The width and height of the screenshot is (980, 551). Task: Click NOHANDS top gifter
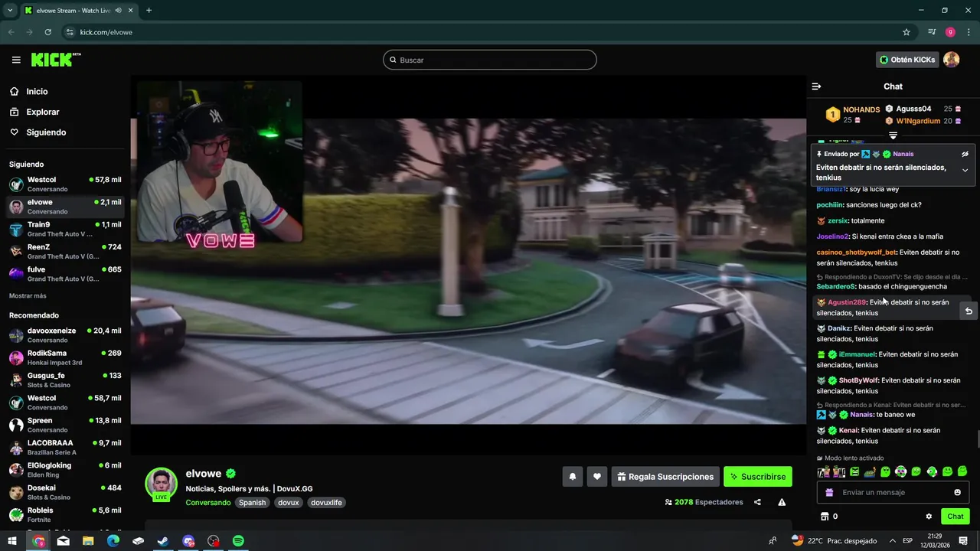click(861, 109)
